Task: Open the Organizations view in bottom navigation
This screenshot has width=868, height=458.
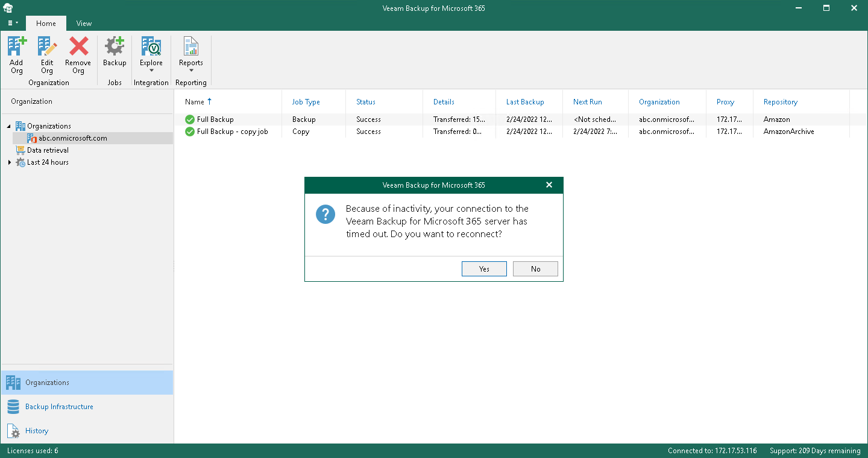Action: (87, 383)
